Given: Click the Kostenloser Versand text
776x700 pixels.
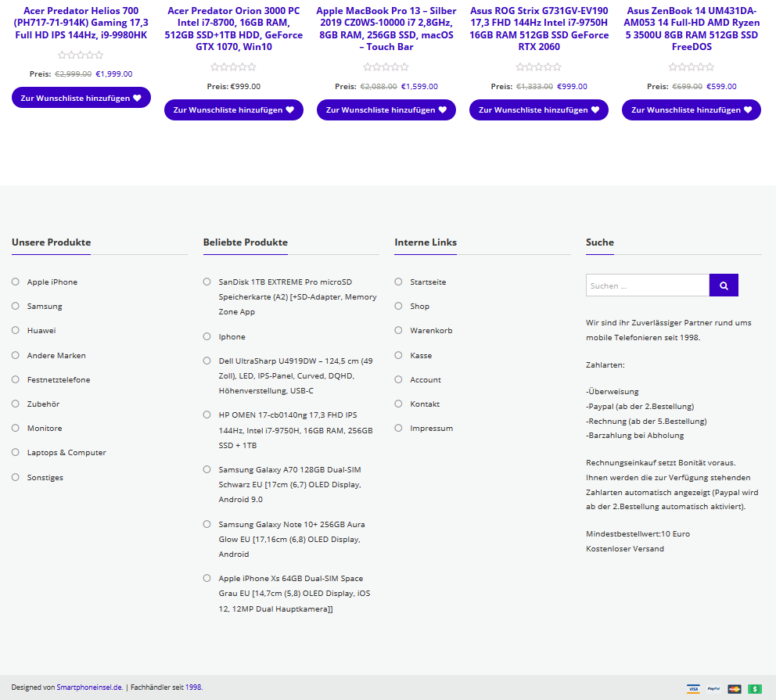Looking at the screenshot, I should (625, 548).
